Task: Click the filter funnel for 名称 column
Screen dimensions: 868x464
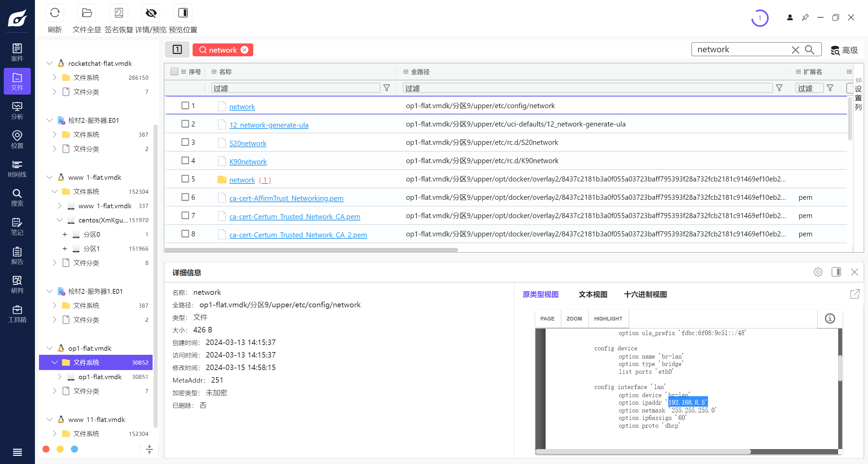Action: pos(387,88)
